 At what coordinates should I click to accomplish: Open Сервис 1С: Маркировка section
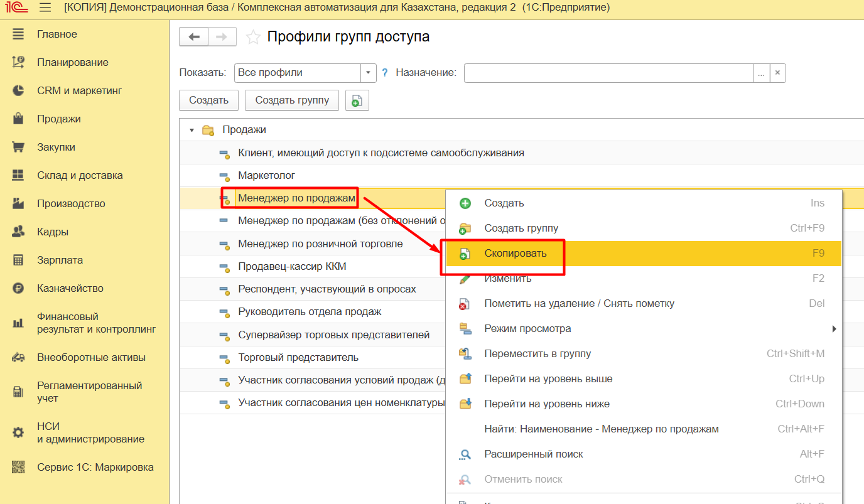[x=95, y=467]
